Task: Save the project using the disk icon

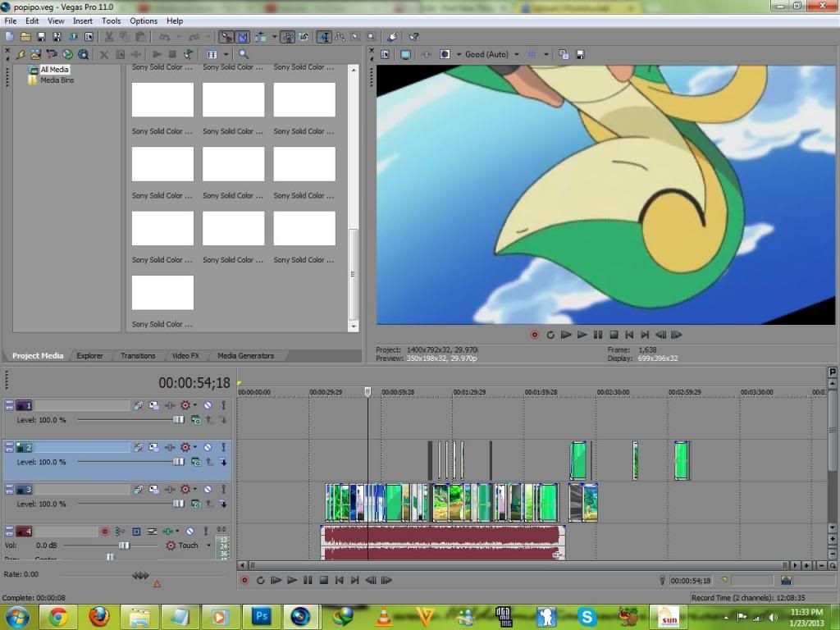Action: pyautogui.click(x=41, y=37)
